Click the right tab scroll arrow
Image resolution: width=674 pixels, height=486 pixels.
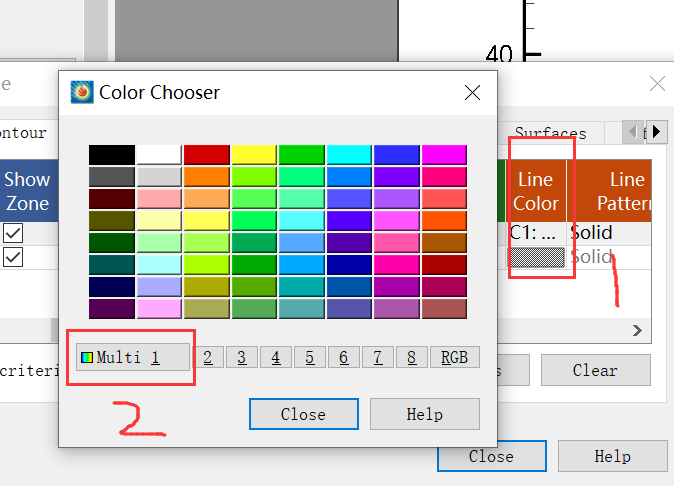[x=657, y=132]
